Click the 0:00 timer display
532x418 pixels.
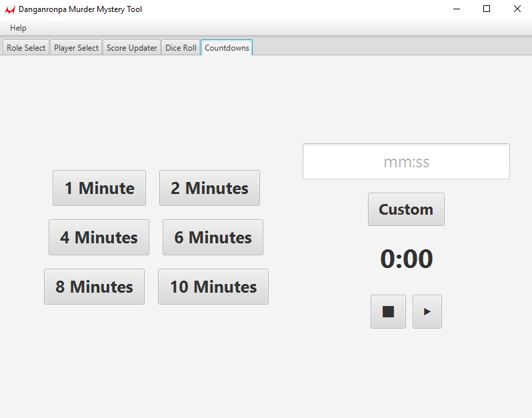click(x=407, y=259)
